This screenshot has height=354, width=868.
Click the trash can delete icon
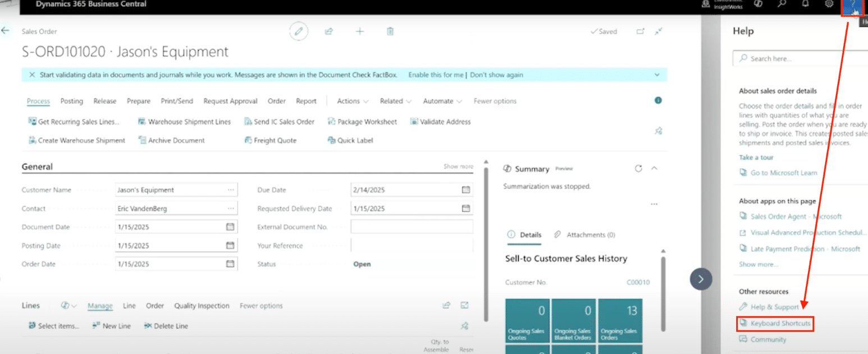click(390, 32)
